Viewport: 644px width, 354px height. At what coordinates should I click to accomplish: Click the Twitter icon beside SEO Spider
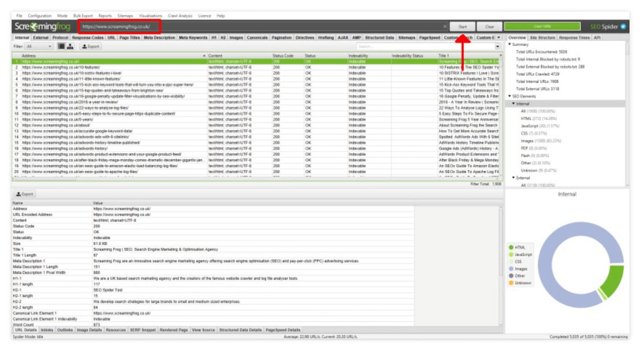[623, 27]
